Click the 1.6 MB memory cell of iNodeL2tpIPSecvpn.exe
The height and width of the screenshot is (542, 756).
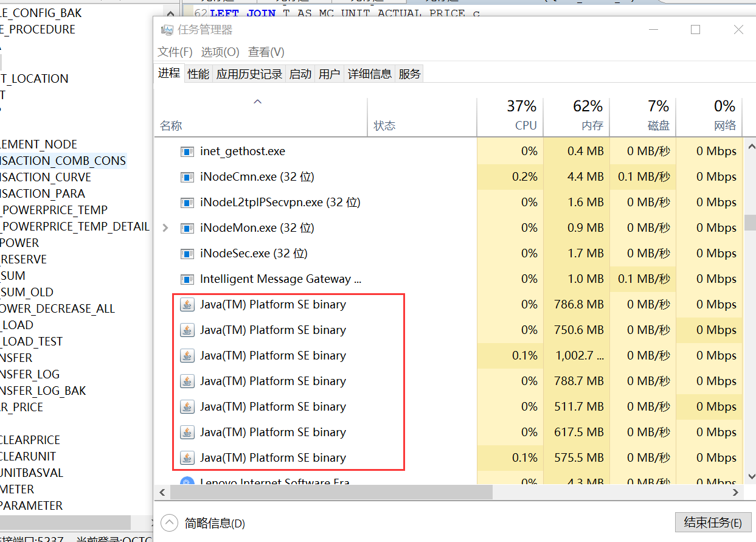577,203
